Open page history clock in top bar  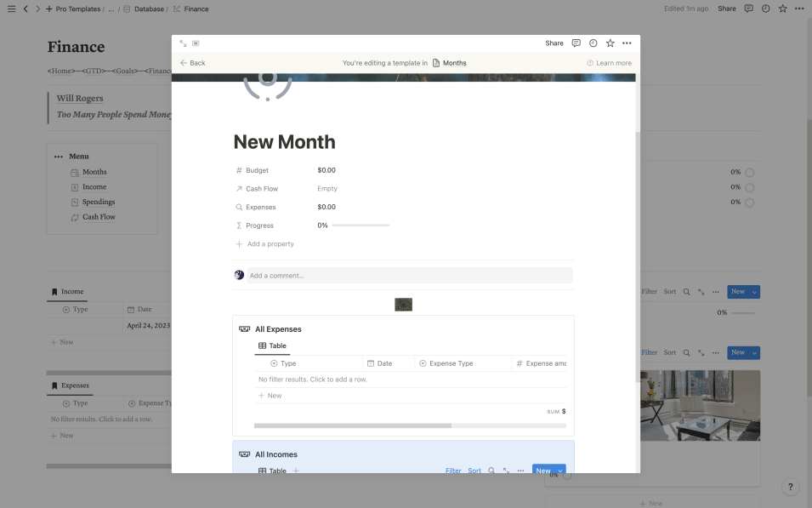[765, 9]
